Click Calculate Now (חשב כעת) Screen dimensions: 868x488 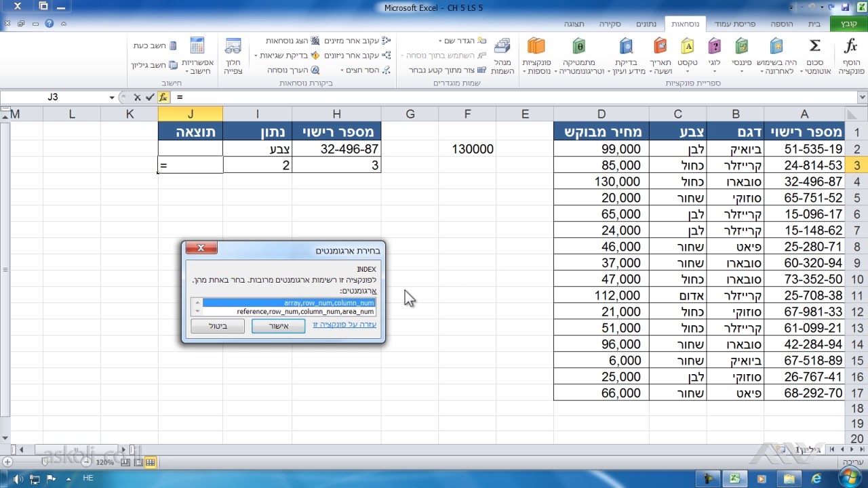pyautogui.click(x=155, y=45)
